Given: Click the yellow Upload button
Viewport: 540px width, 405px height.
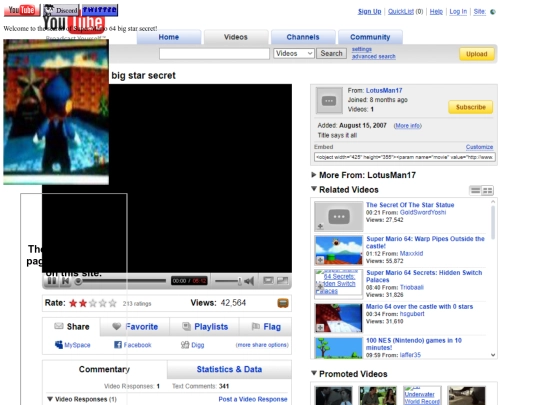Looking at the screenshot, I should pos(477,54).
